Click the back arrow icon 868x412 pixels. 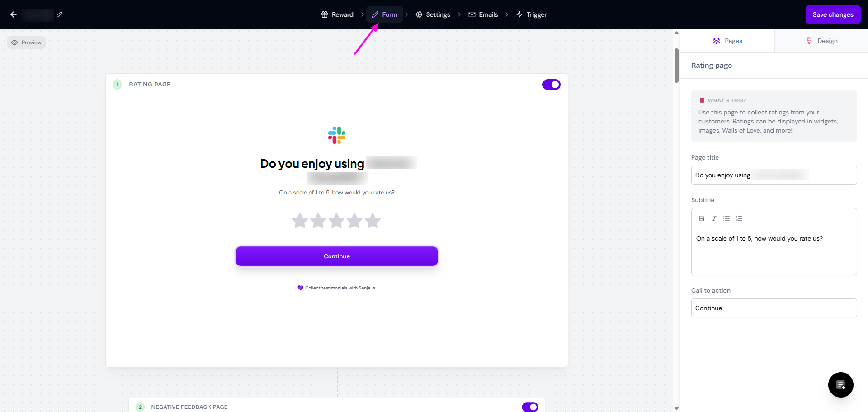14,14
